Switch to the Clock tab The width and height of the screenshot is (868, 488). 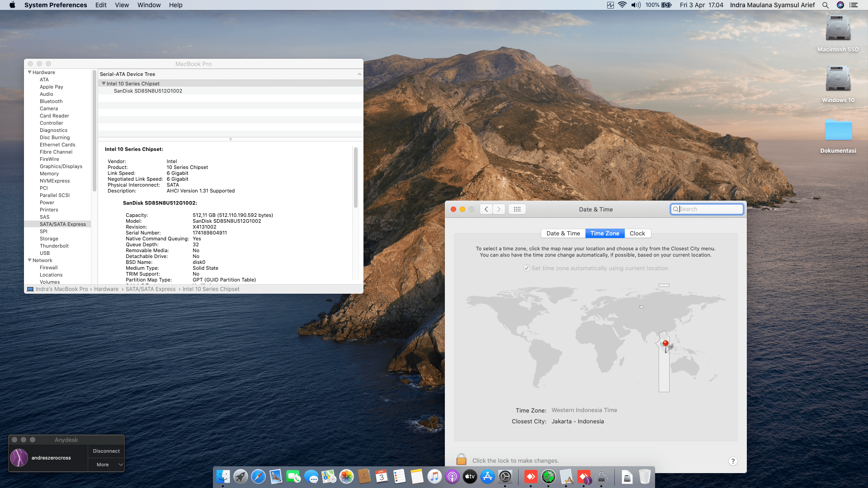click(637, 234)
